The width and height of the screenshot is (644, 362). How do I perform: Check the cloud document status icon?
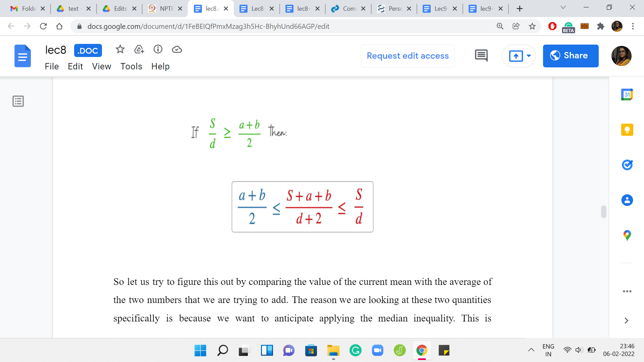pyautogui.click(x=177, y=50)
